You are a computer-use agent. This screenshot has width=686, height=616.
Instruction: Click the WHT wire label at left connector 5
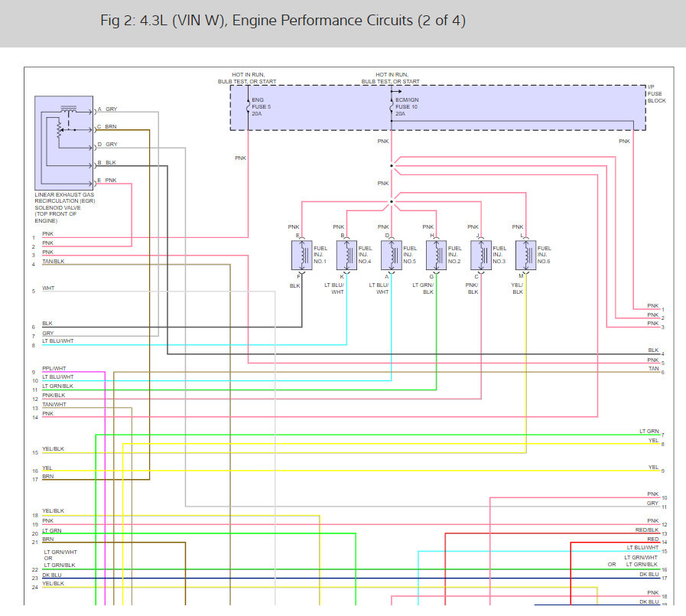[48, 288]
